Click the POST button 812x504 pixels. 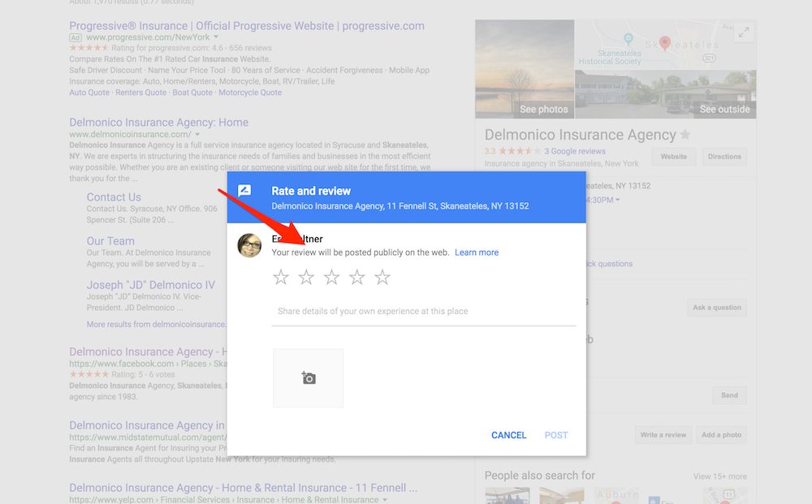coord(556,435)
